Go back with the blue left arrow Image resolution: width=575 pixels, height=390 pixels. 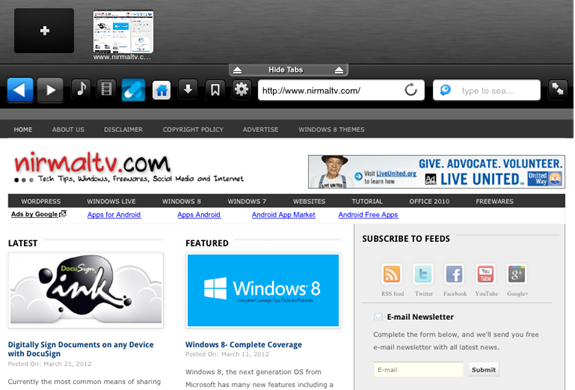20,90
